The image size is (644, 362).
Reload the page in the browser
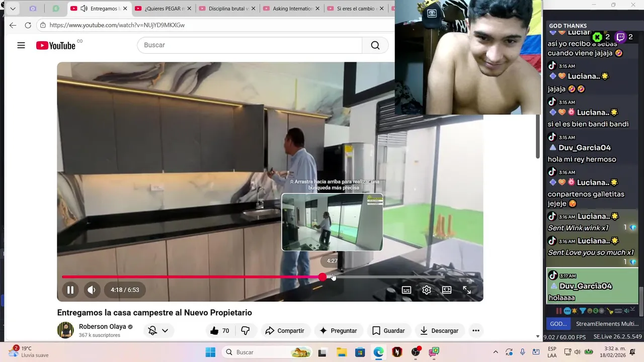pos(28,25)
